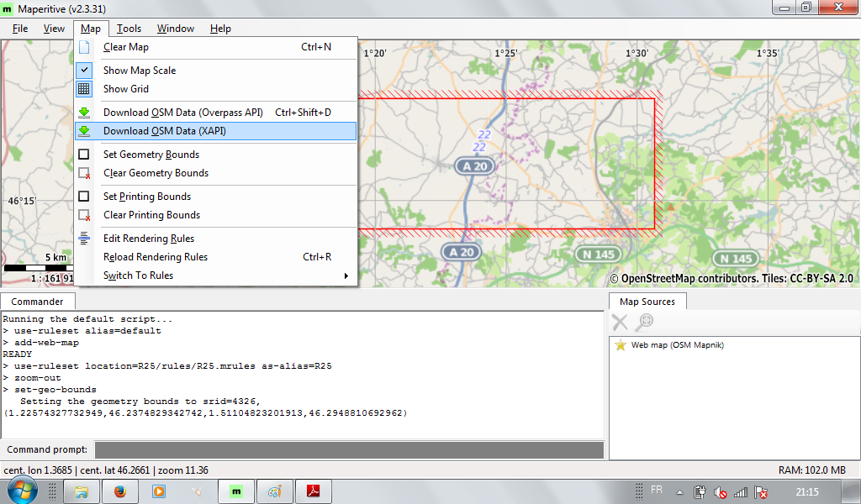
Task: Choose Clear Map menu entry
Action: click(x=216, y=47)
